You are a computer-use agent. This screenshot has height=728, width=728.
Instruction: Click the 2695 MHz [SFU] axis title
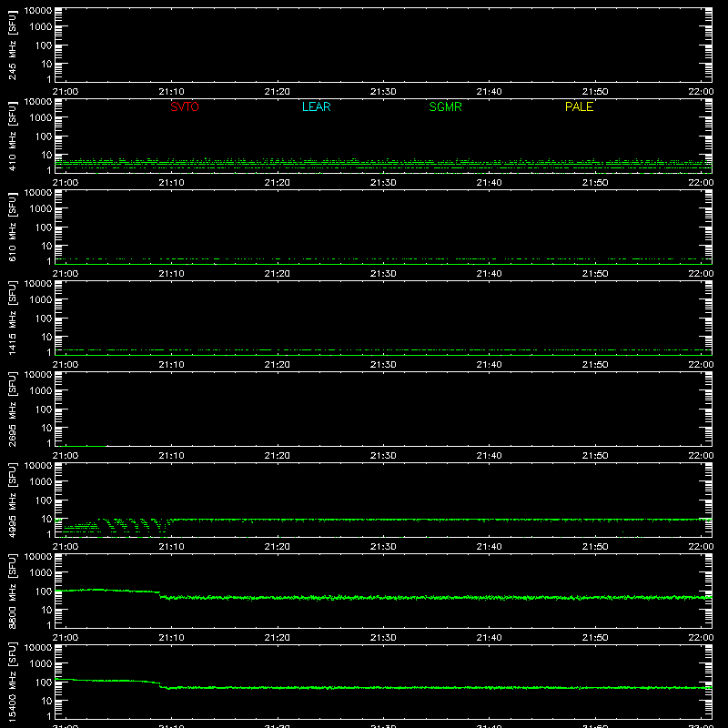point(12,409)
